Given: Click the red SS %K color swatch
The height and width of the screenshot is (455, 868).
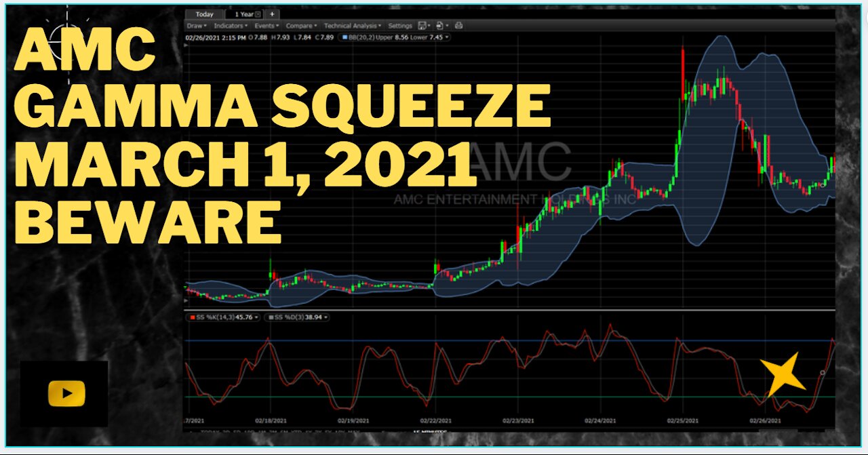Looking at the screenshot, I should click(192, 317).
